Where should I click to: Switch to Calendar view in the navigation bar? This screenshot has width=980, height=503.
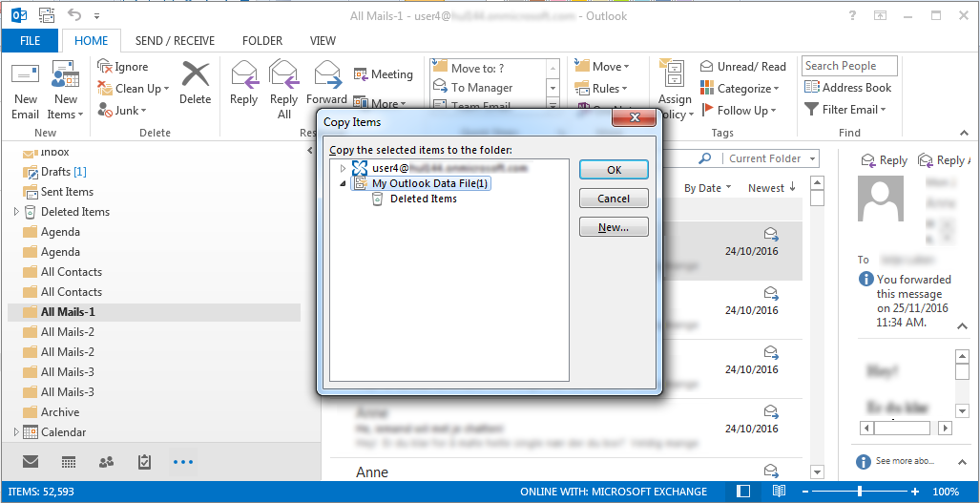[x=69, y=462]
